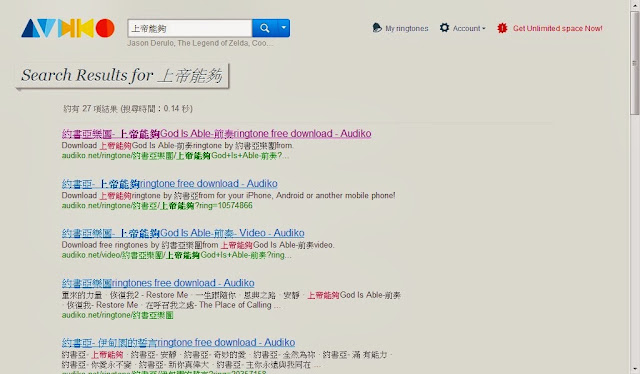Viewport: 640px width, 374px height.
Task: Open the search options dropdown arrow
Action: coord(284,28)
